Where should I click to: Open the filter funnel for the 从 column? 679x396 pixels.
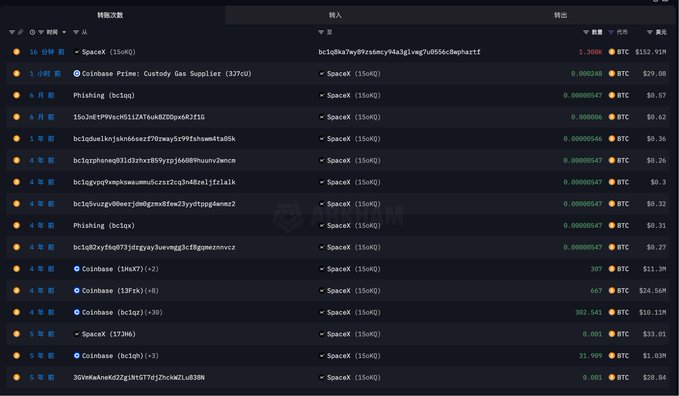point(76,32)
